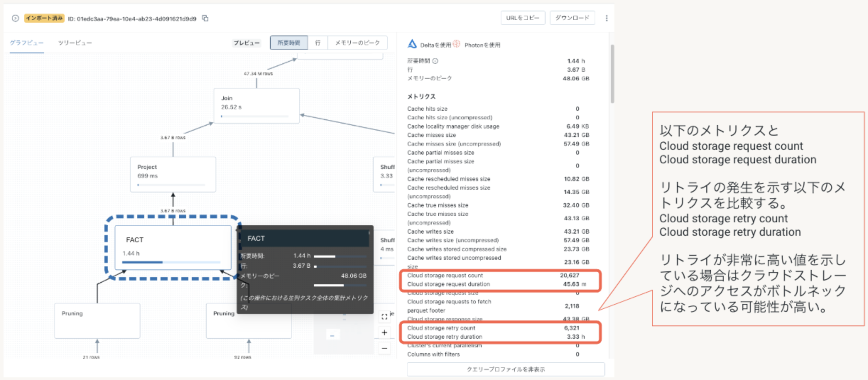
Task: Click the Photon usage icon
Action: [457, 44]
